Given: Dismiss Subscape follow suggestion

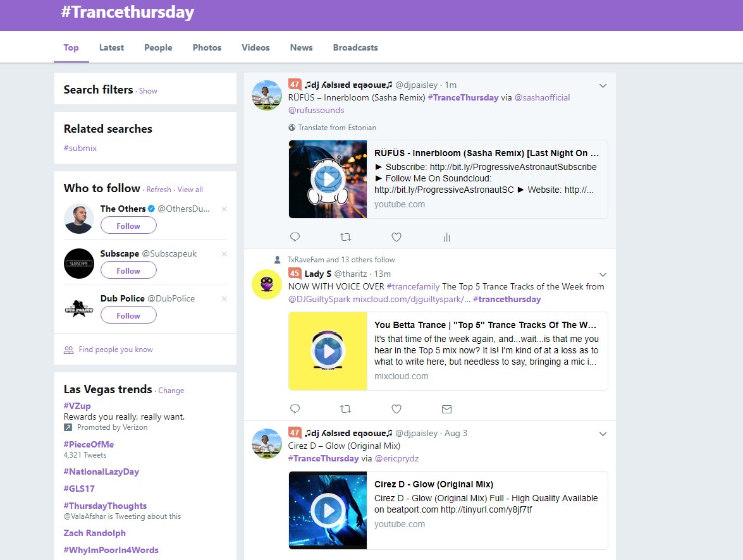Looking at the screenshot, I should (224, 254).
